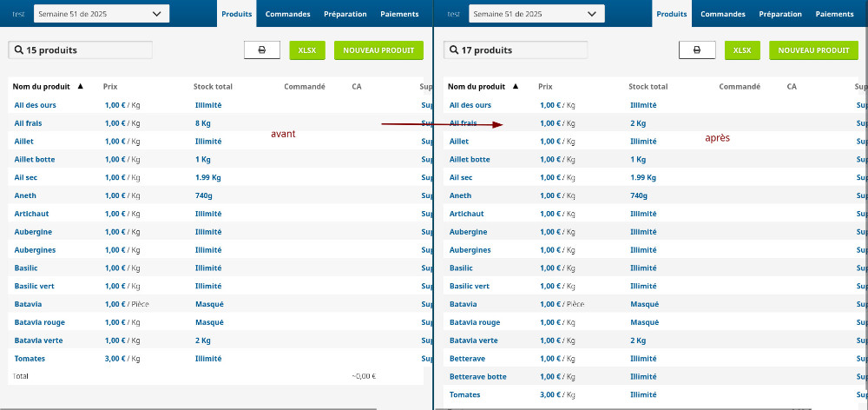Click the printer icon in the right panel
Screen dimensions: 868x410
point(697,50)
